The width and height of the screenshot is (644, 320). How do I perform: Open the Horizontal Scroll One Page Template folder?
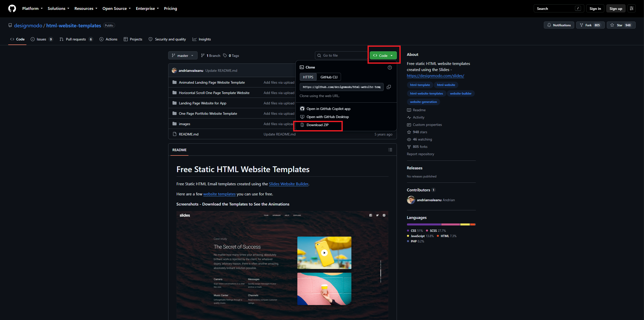tap(214, 93)
